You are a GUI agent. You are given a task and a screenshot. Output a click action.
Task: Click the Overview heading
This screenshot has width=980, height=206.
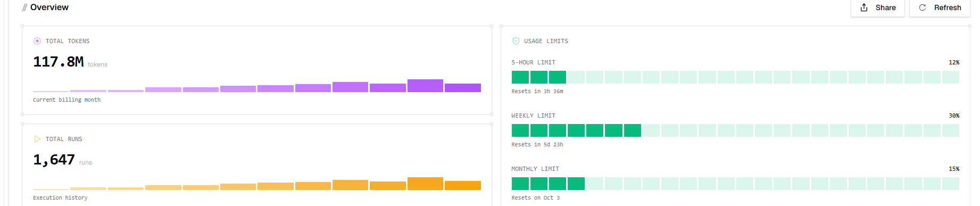coord(49,7)
